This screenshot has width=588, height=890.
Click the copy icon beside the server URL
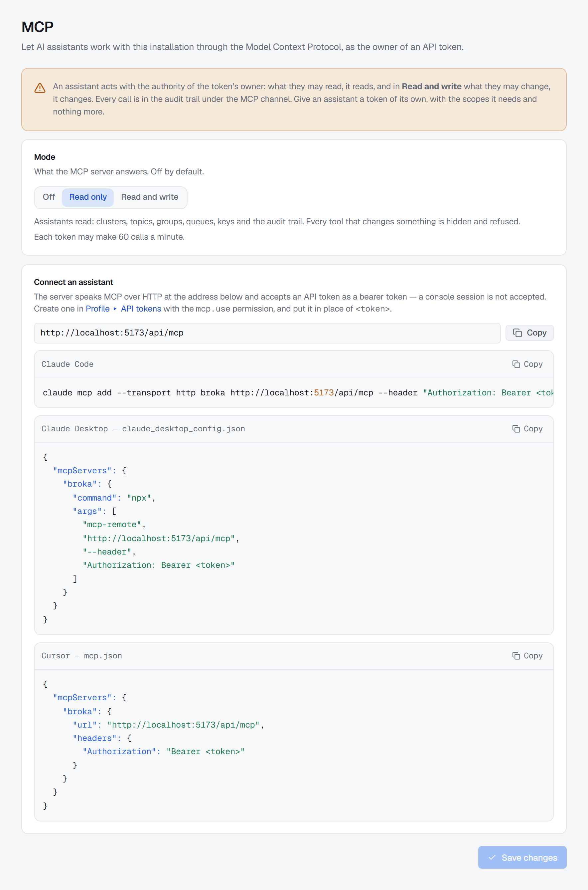(517, 333)
